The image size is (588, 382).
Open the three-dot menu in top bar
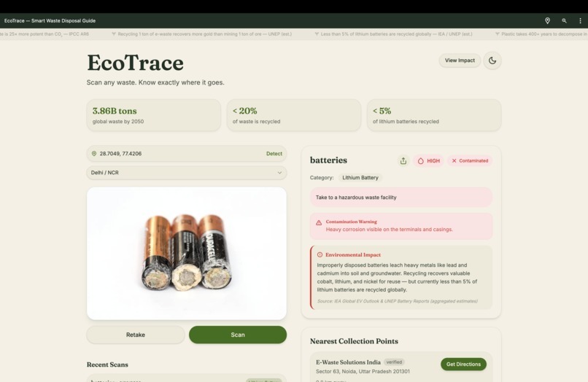pyautogui.click(x=580, y=21)
